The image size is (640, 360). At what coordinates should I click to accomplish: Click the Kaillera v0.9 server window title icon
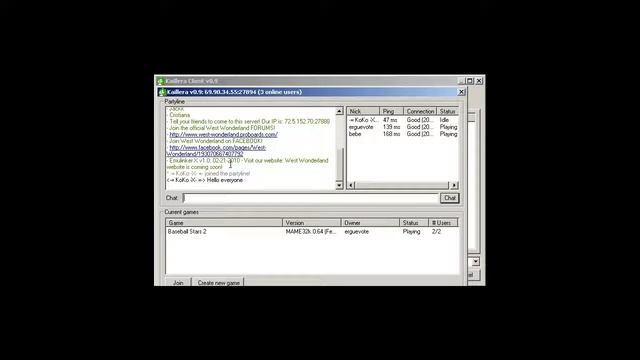162,92
